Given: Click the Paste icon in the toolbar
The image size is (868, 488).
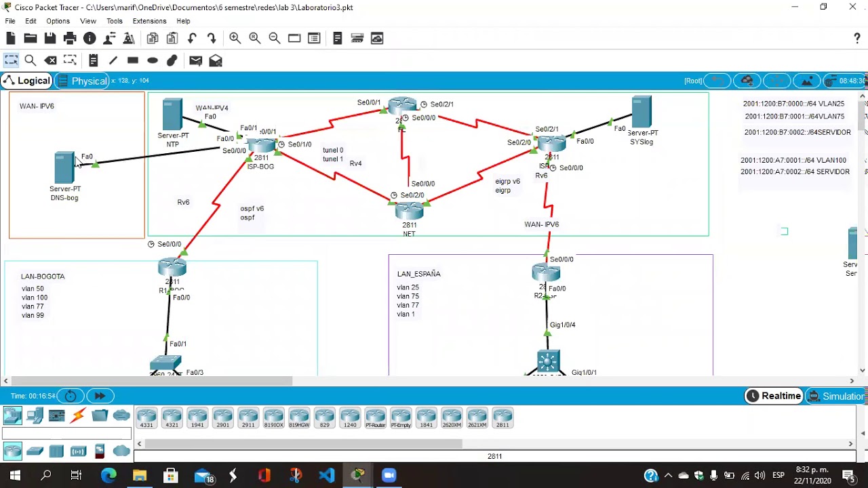Looking at the screenshot, I should click(x=172, y=39).
